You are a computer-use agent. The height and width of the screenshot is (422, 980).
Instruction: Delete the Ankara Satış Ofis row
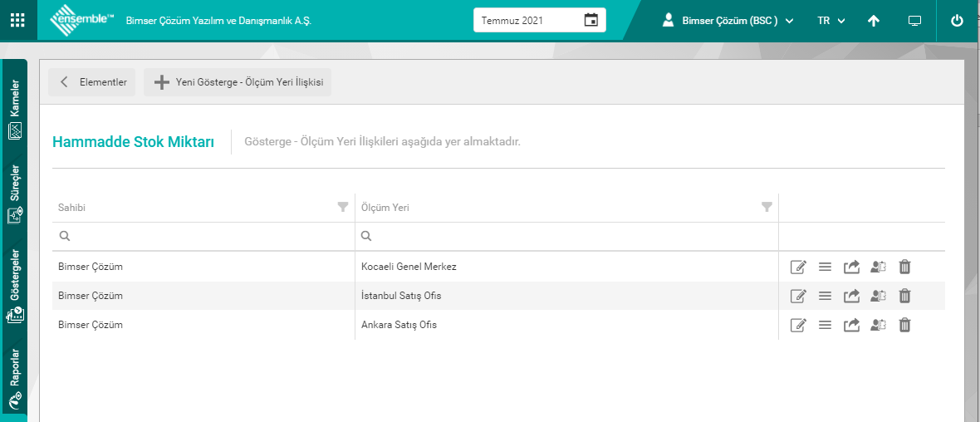click(x=905, y=325)
